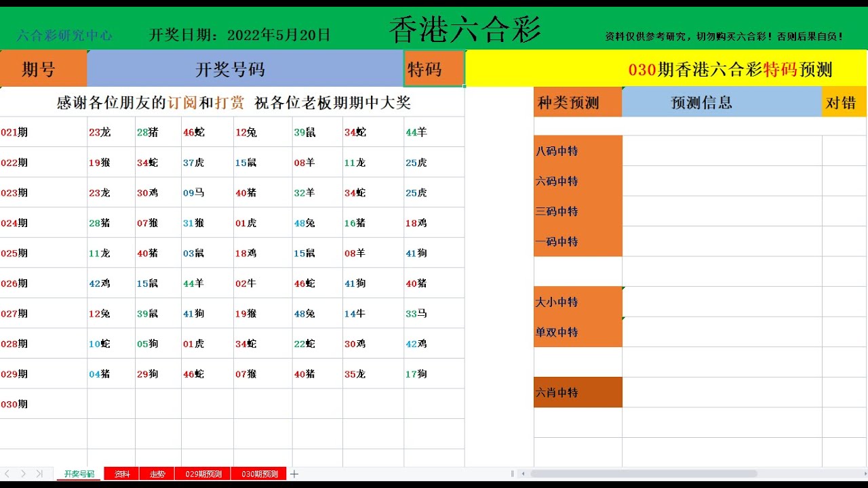Select the 种类预测 header cell
The width and height of the screenshot is (868, 488).
tap(578, 102)
